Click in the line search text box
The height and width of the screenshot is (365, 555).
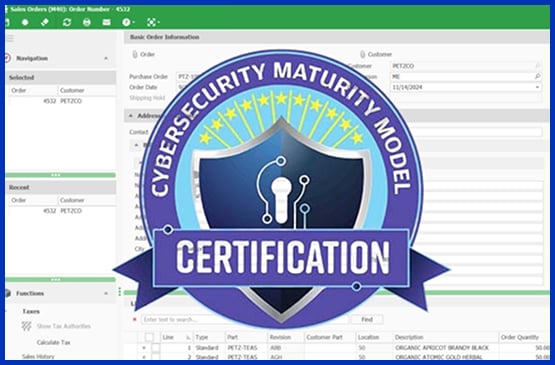(x=245, y=319)
